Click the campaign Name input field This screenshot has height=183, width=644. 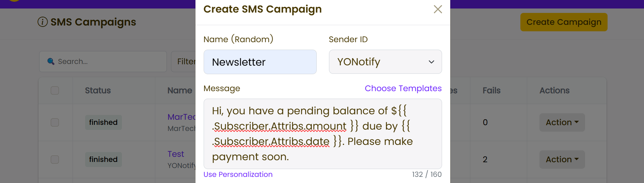(260, 62)
